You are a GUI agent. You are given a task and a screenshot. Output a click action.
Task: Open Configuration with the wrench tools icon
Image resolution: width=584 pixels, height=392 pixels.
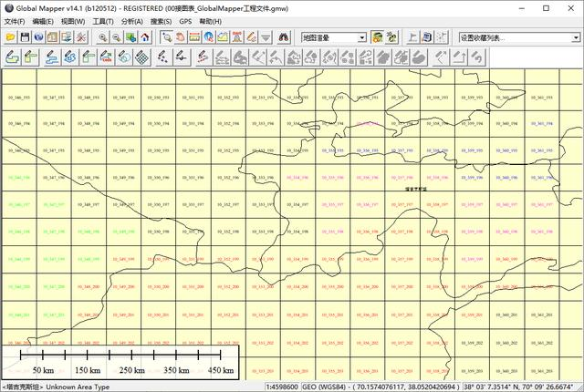(80, 37)
